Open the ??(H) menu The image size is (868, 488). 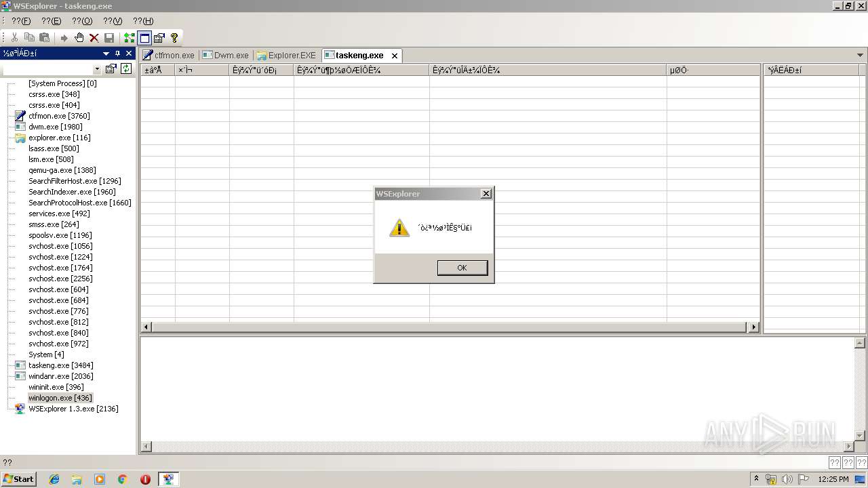143,21
